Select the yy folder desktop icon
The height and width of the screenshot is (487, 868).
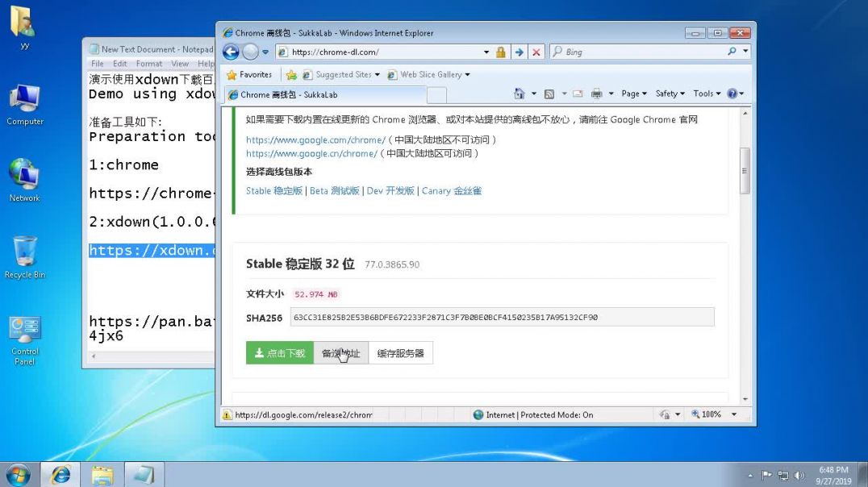(23, 27)
